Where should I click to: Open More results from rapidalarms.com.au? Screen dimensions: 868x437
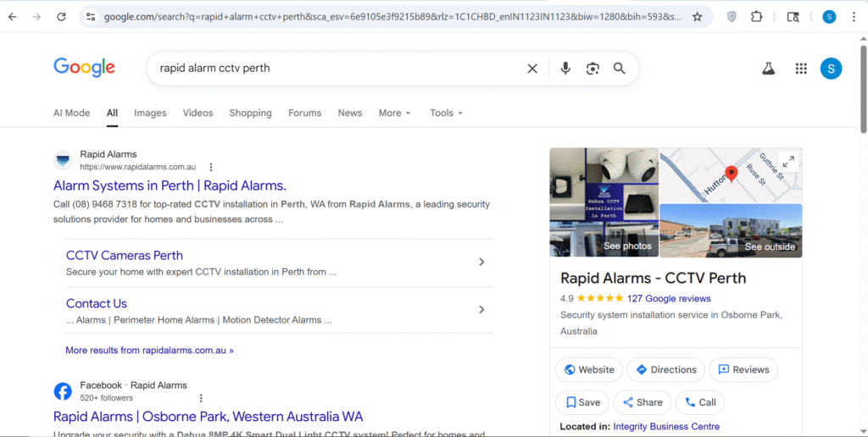point(149,350)
